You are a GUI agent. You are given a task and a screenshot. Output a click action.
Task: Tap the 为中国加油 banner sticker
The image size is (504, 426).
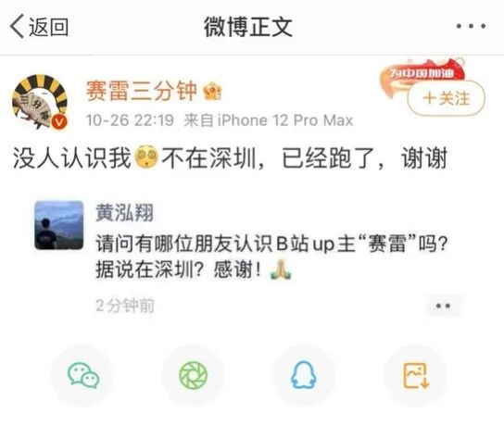[422, 74]
